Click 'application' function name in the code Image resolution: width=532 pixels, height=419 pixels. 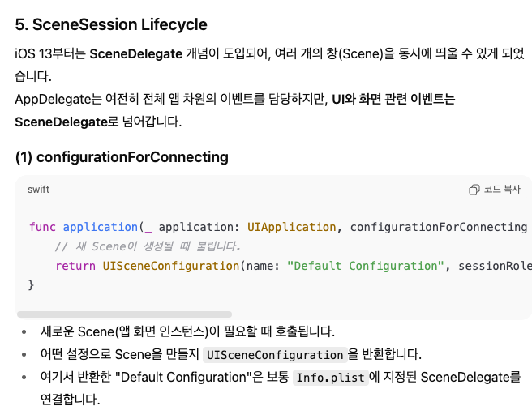[100, 227]
